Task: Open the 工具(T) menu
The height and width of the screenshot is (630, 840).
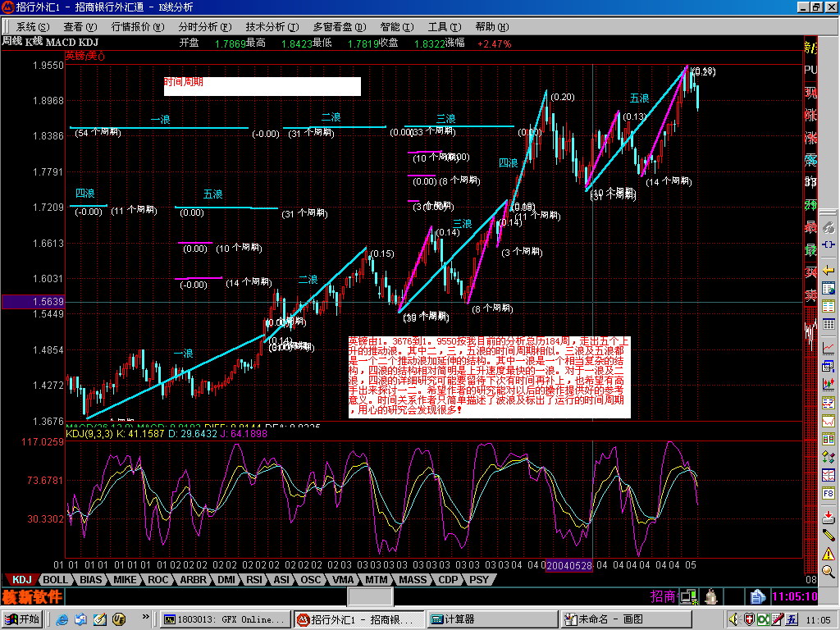Action: tap(445, 27)
